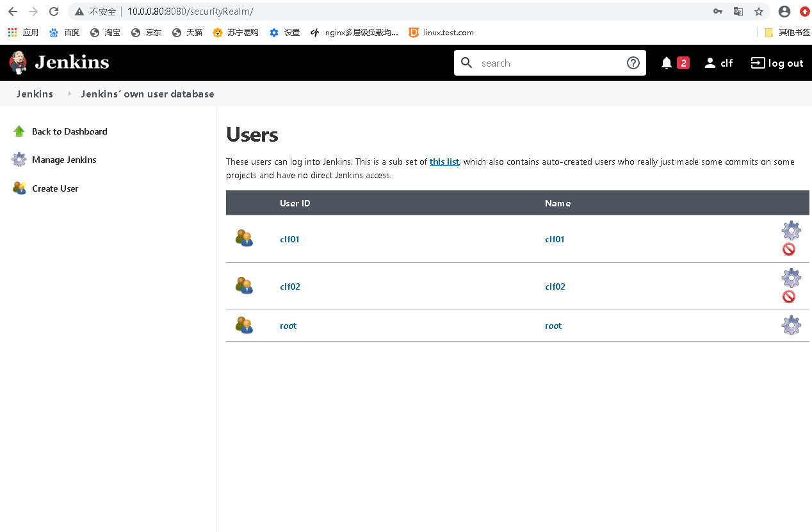The width and height of the screenshot is (812, 532).
Task: Open the translate page icon
Action: (x=738, y=12)
